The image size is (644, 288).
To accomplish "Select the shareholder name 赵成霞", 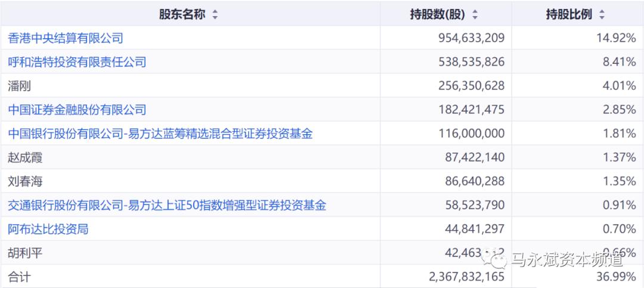I will 25,157.
